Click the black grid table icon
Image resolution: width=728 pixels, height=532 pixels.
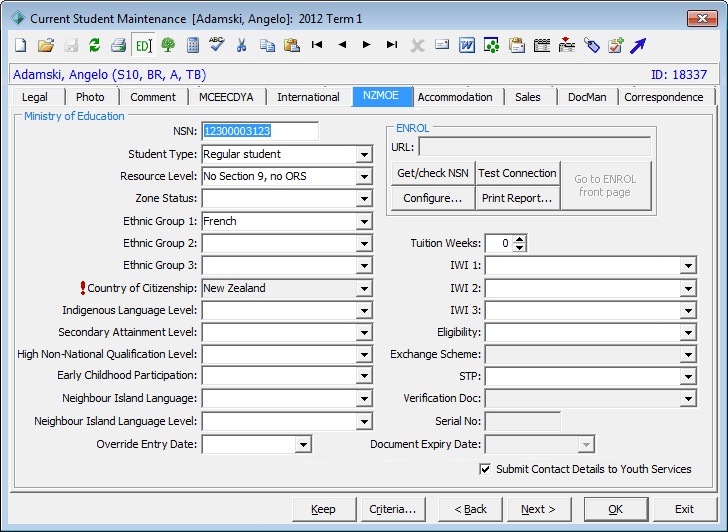pyautogui.click(x=542, y=45)
